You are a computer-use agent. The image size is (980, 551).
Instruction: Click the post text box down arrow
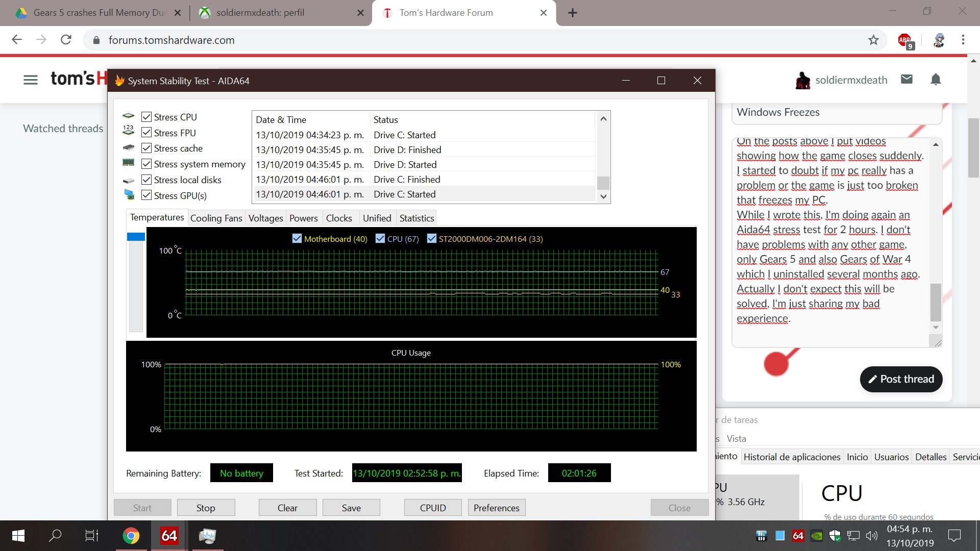coord(936,328)
